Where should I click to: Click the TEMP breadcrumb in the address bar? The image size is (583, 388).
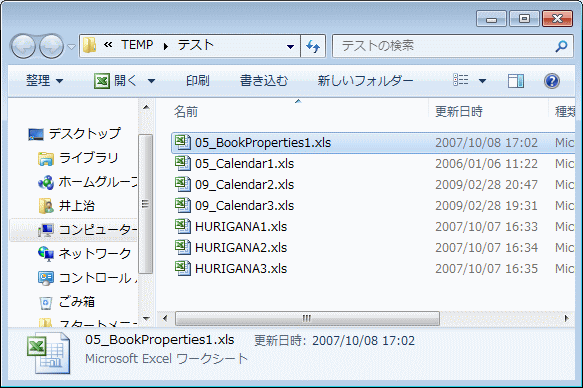pos(137,45)
